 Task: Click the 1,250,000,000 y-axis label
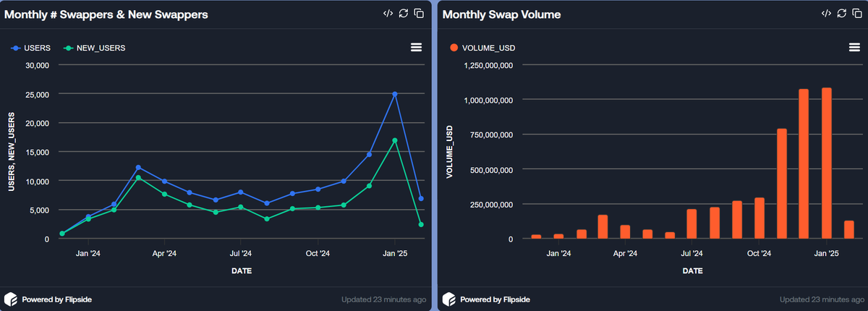click(489, 65)
